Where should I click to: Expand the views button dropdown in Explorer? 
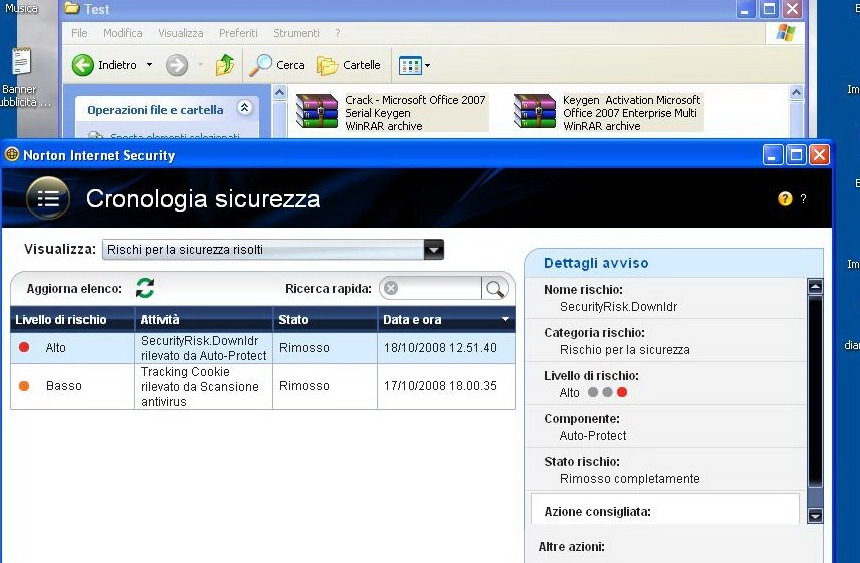tap(427, 66)
